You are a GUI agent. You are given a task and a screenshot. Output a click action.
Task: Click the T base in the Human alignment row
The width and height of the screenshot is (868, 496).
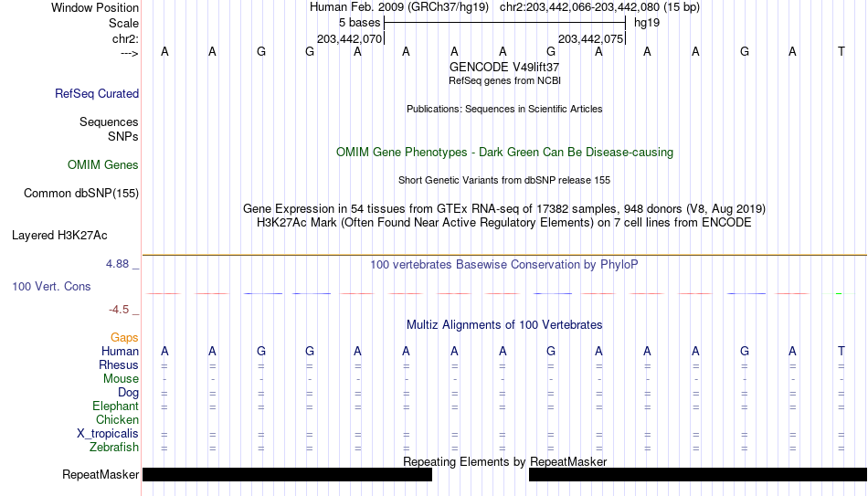(x=841, y=351)
